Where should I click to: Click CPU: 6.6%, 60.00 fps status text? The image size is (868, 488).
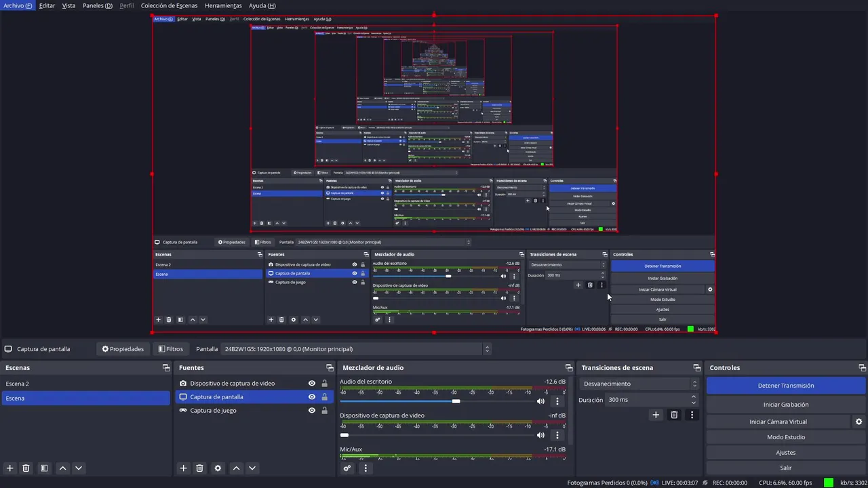coord(785,483)
